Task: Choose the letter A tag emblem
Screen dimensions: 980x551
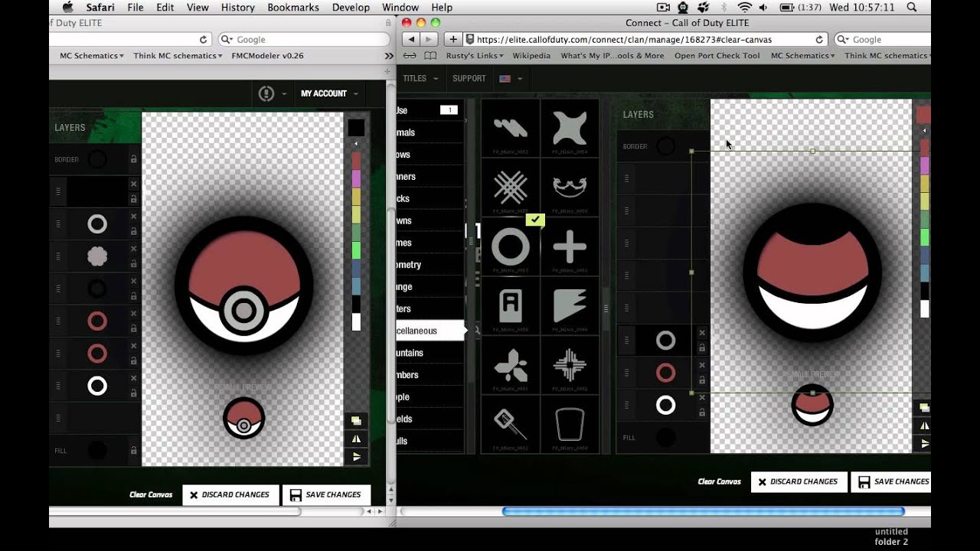Action: click(511, 305)
